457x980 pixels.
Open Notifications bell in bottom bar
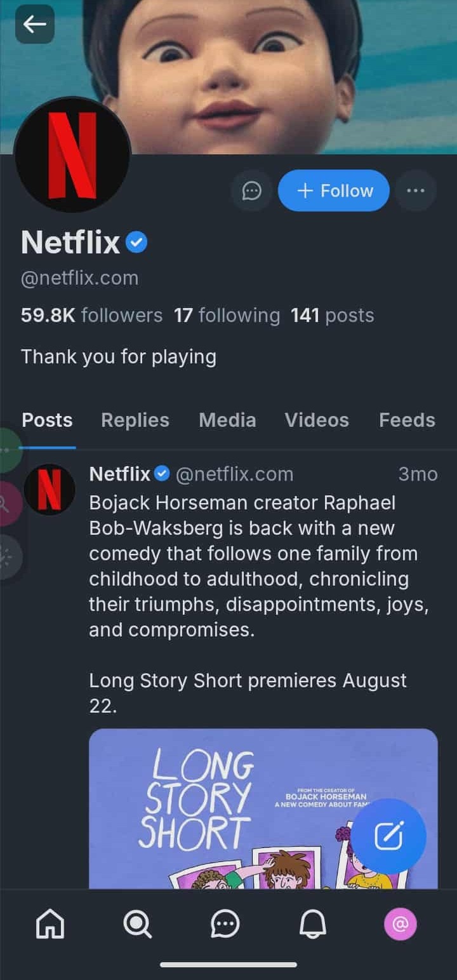pyautogui.click(x=312, y=924)
